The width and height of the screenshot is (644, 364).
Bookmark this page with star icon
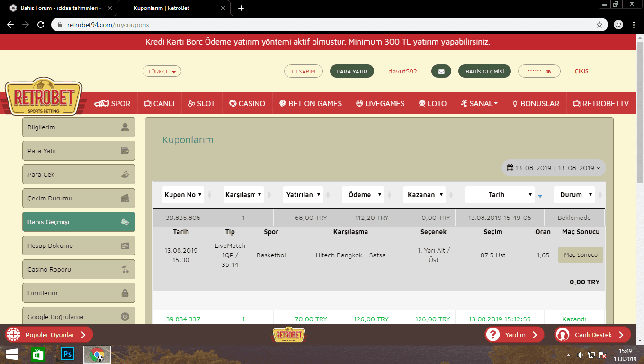pos(599,25)
